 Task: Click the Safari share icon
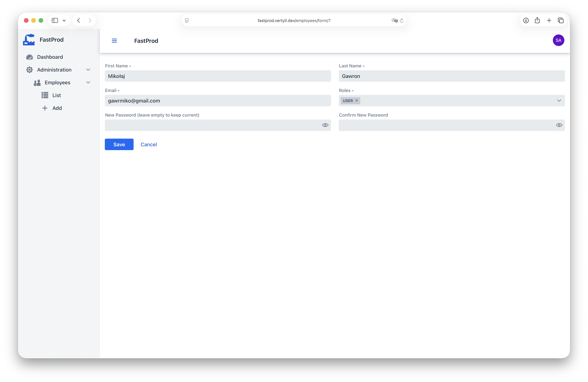click(x=537, y=20)
